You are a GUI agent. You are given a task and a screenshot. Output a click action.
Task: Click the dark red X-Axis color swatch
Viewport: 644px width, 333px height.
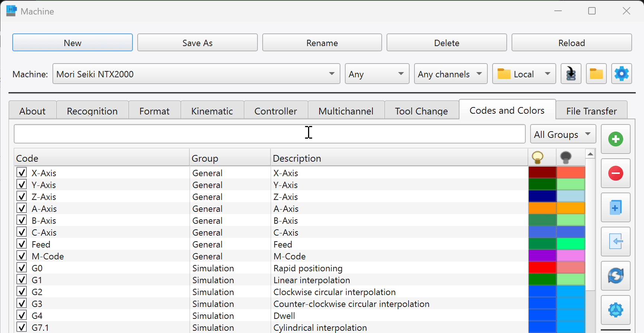pos(542,172)
